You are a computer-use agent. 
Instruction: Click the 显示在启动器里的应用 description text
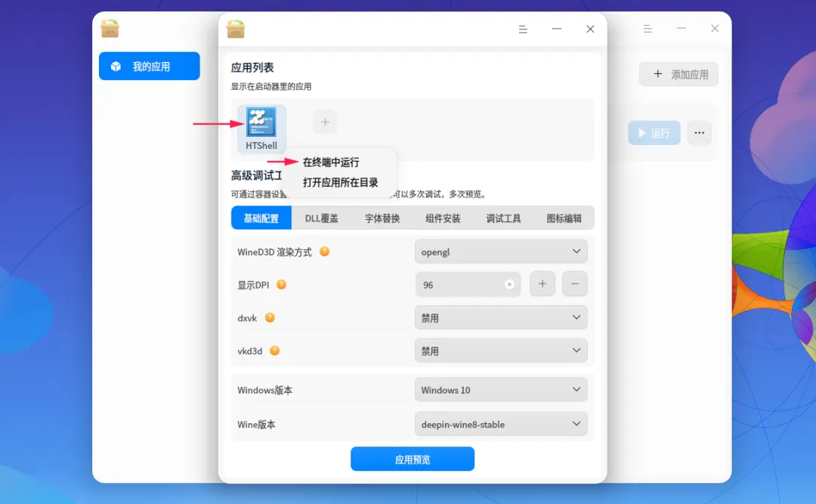[271, 86]
